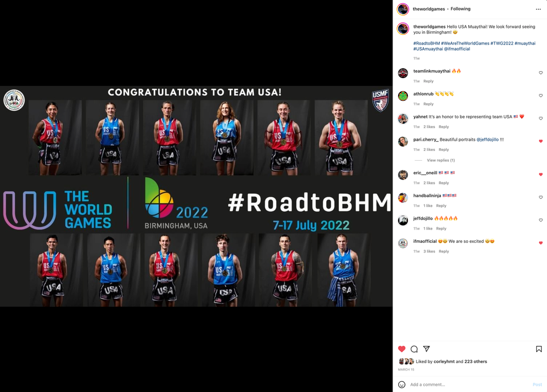Like teamlinkmuaythai's comment
This screenshot has width=547, height=392.
tap(541, 73)
